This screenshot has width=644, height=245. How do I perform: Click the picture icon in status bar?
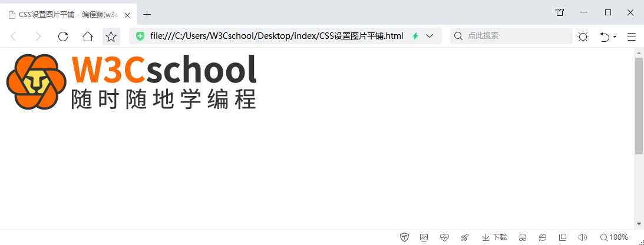(424, 237)
